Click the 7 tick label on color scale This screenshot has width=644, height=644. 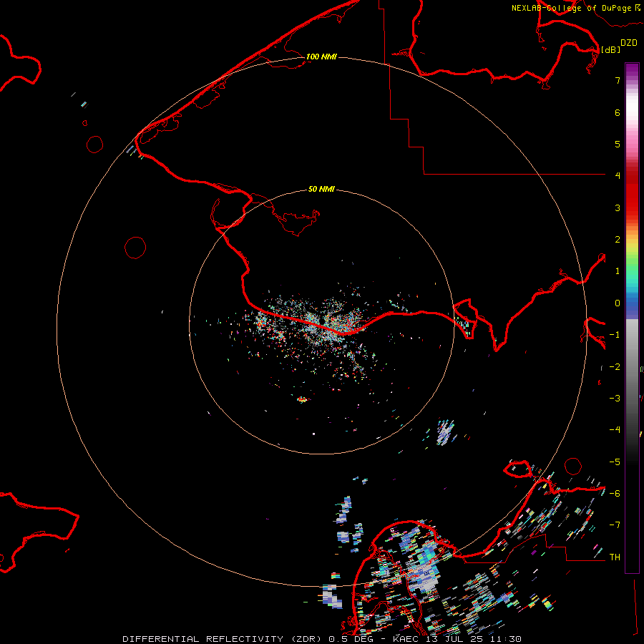tap(618, 80)
